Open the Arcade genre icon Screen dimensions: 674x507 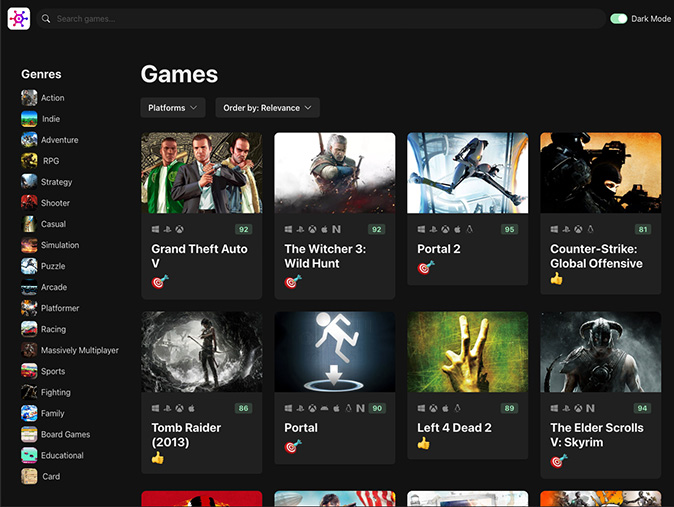(29, 287)
